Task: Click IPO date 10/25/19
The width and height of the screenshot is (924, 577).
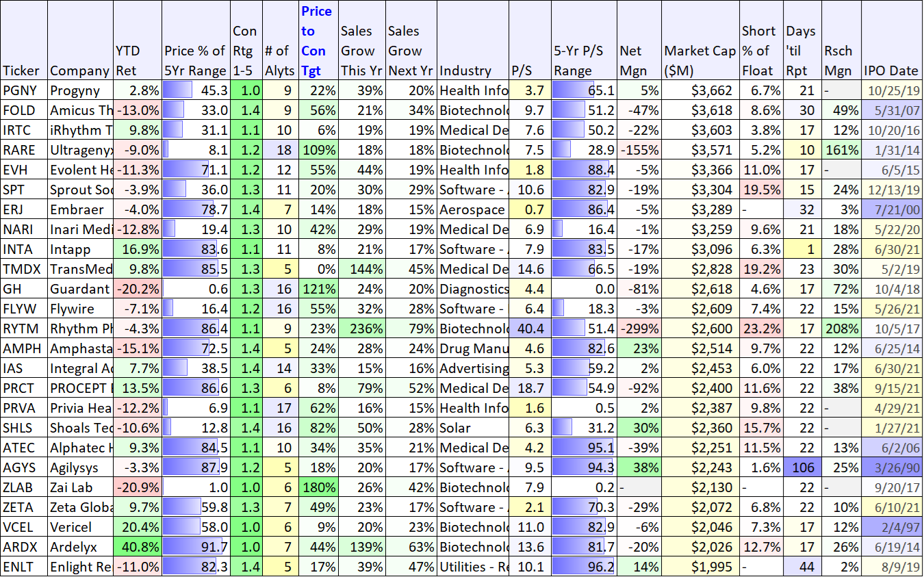Action: pyautogui.click(x=892, y=90)
